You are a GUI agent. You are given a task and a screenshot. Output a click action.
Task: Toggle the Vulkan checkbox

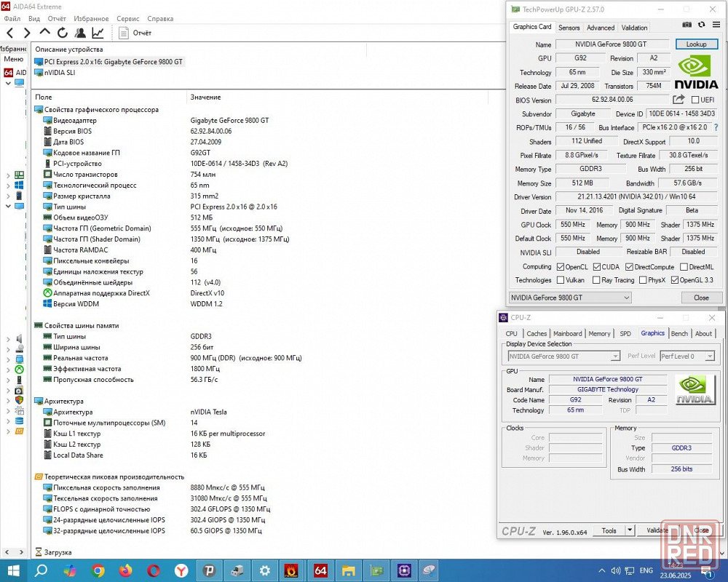point(561,280)
